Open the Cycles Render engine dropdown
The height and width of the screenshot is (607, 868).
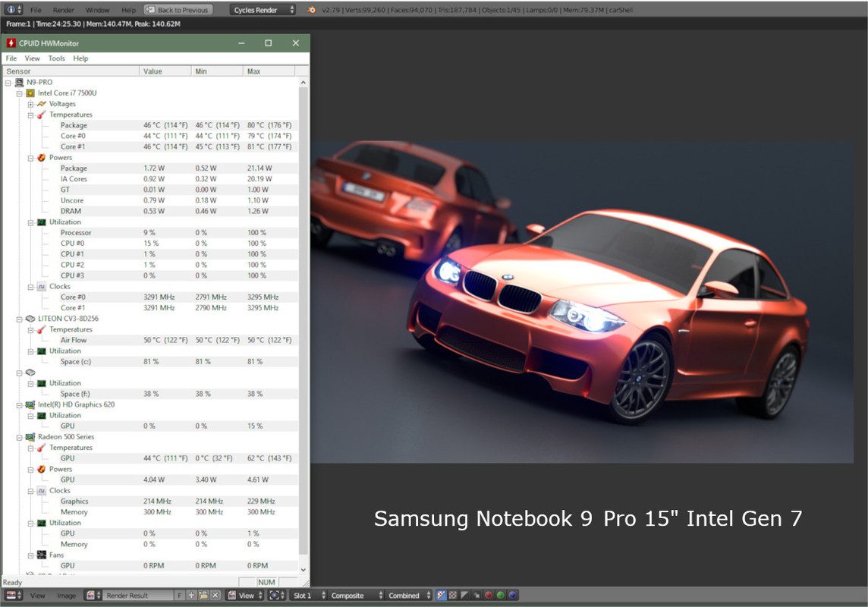pyautogui.click(x=263, y=9)
